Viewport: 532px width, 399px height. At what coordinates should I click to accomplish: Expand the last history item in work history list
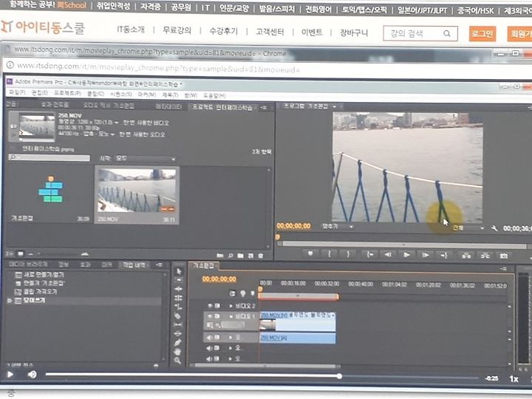pyautogui.click(x=10, y=301)
